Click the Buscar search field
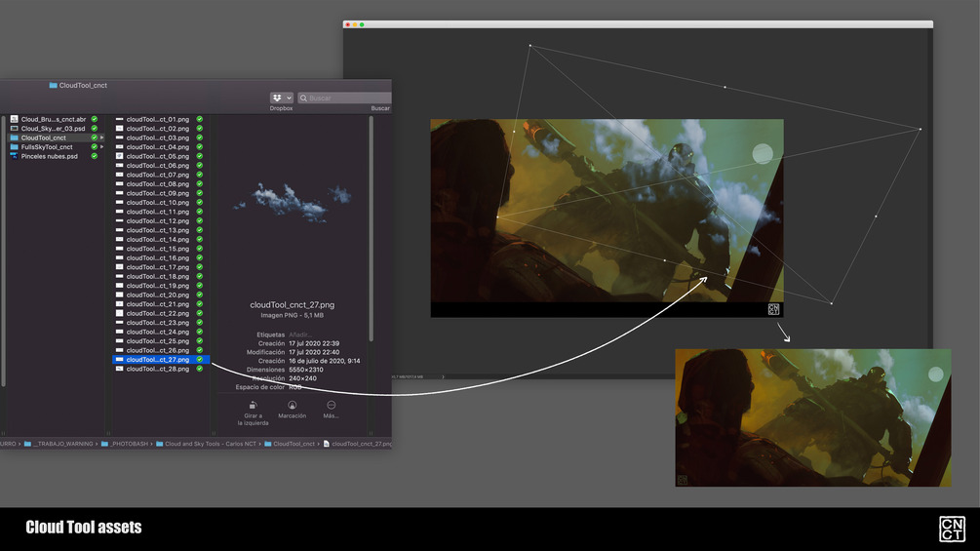The height and width of the screenshot is (551, 980). (345, 98)
